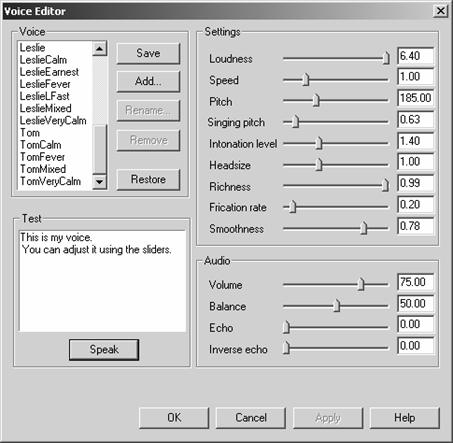Click the Speed value field
Screen dimensions: 453x443
click(x=416, y=77)
